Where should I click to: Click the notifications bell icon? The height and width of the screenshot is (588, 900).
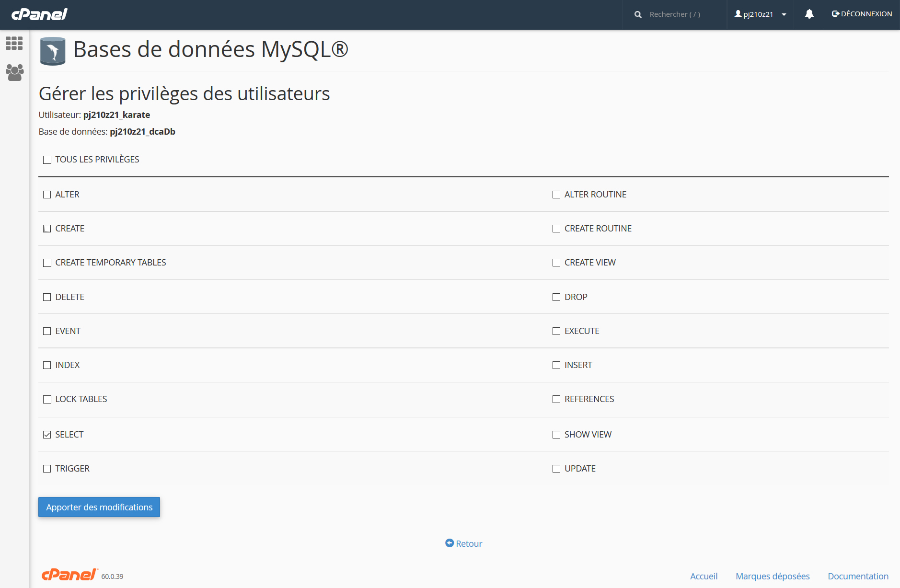tap(809, 14)
